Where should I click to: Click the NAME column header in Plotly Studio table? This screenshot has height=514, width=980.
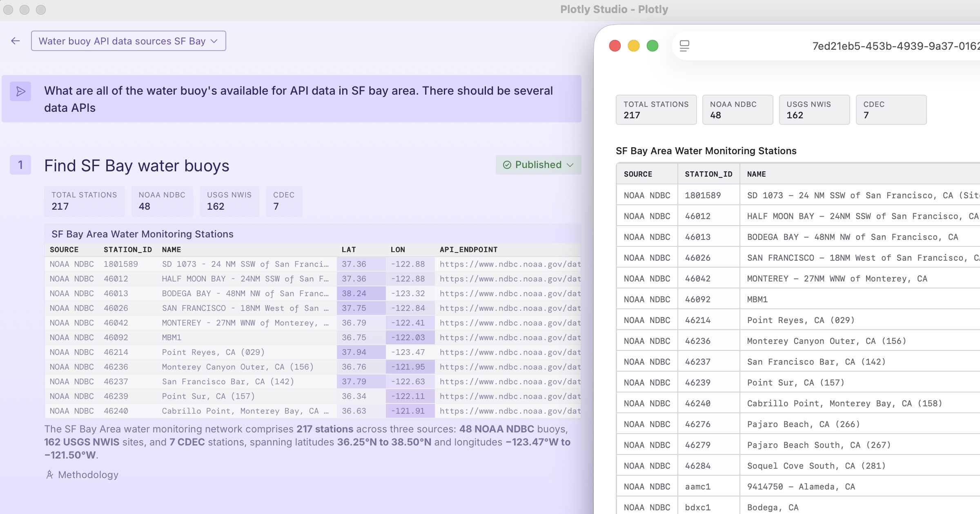click(171, 250)
